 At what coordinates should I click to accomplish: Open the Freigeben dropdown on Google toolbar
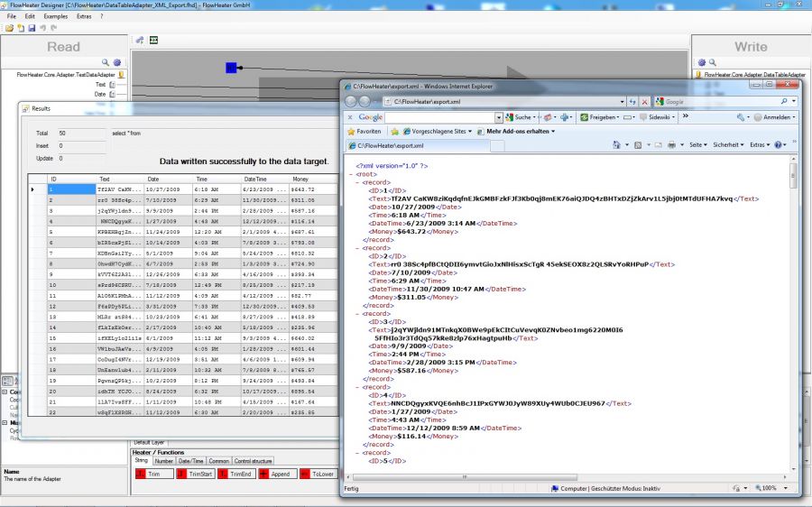click(x=618, y=117)
